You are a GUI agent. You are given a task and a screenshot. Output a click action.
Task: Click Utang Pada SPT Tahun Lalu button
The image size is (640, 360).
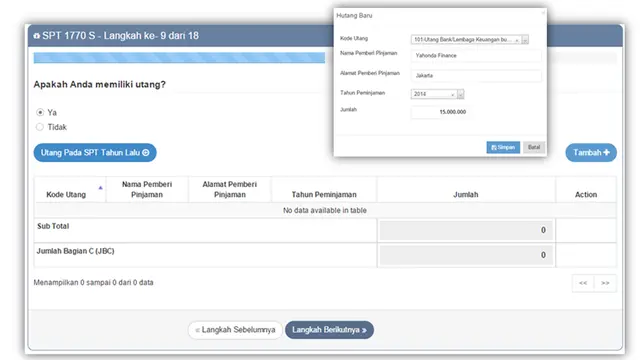[95, 153]
